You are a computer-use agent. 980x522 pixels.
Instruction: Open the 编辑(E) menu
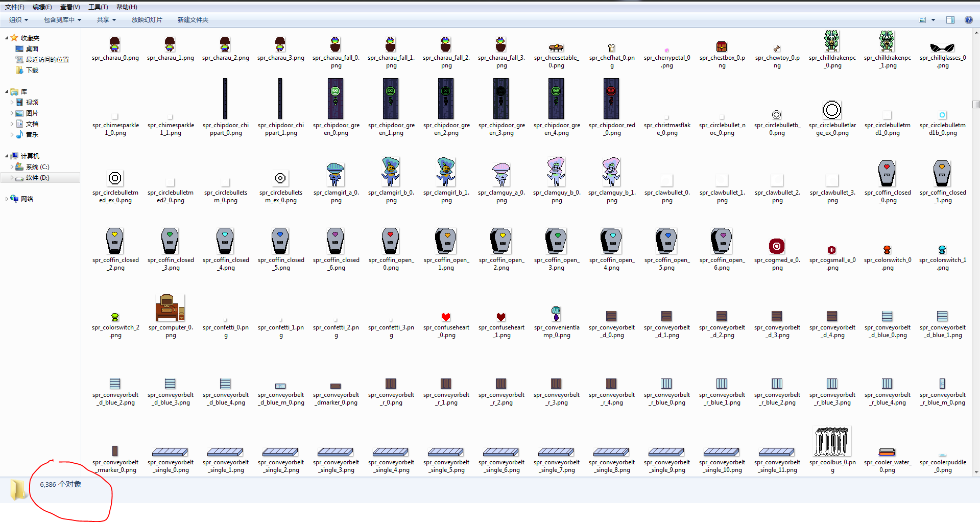(42, 7)
